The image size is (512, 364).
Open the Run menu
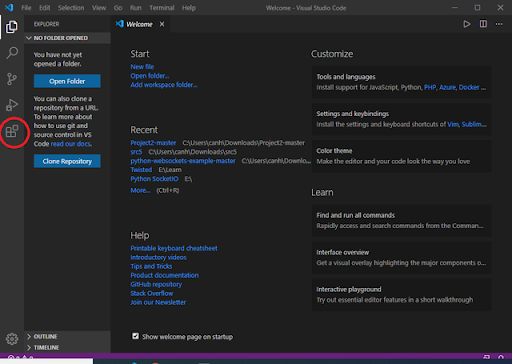click(x=136, y=8)
